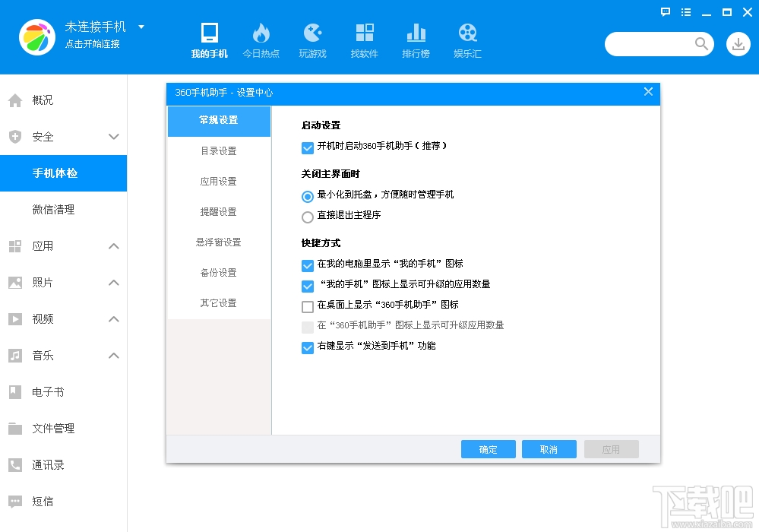The height and width of the screenshot is (532, 759).
Task: Switch to 应用设置 tab
Action: (219, 182)
